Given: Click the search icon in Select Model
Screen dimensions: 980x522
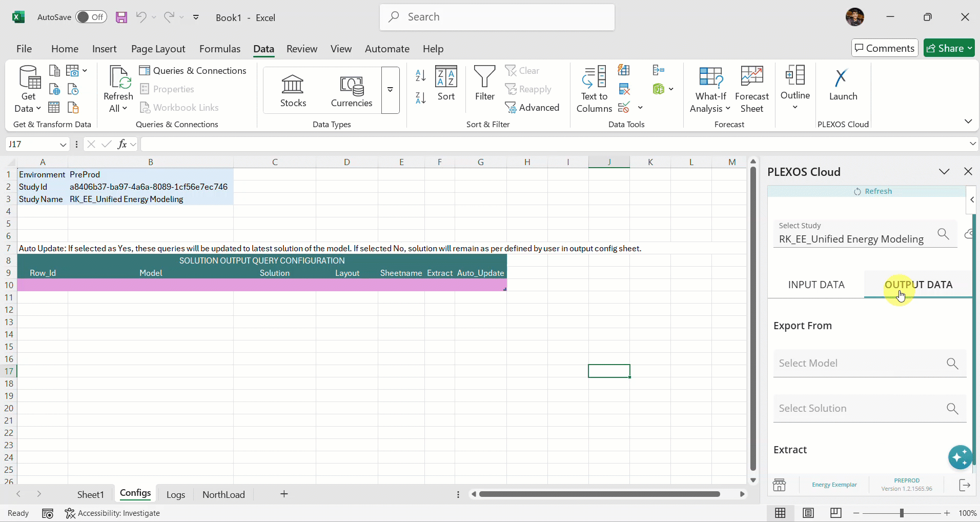Looking at the screenshot, I should pos(952,364).
